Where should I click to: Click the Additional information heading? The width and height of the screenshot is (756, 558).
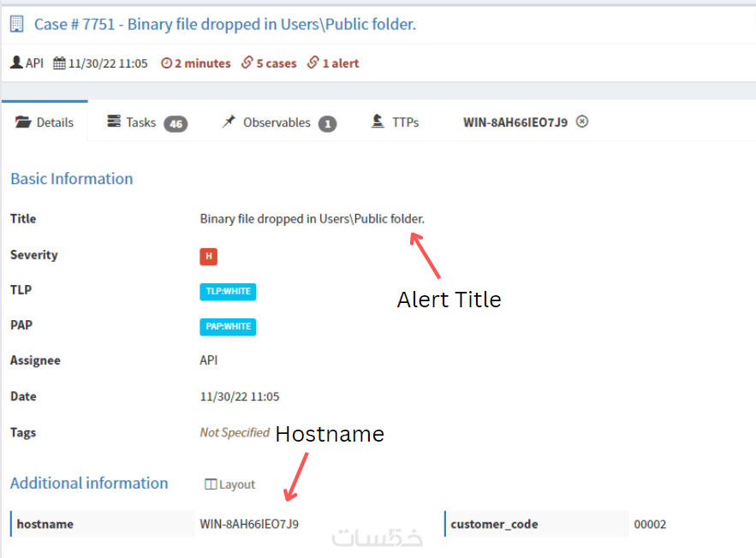pyautogui.click(x=89, y=484)
